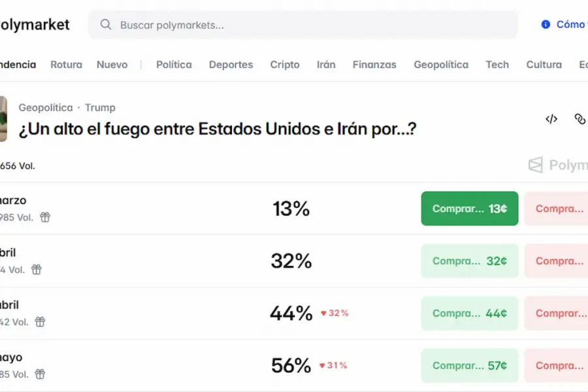Image resolution: width=588 pixels, height=392 pixels.
Task: Open the Trump tag link
Action: coord(101,107)
